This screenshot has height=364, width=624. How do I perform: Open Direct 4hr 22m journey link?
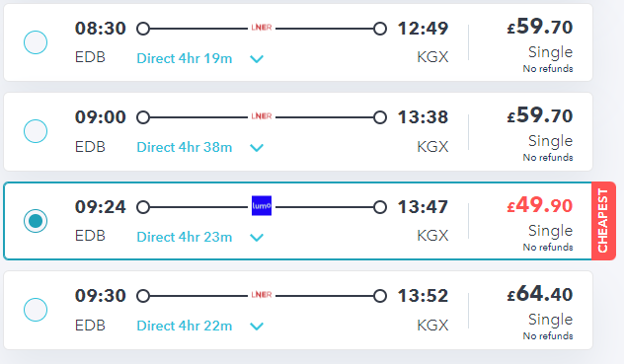pyautogui.click(x=185, y=326)
